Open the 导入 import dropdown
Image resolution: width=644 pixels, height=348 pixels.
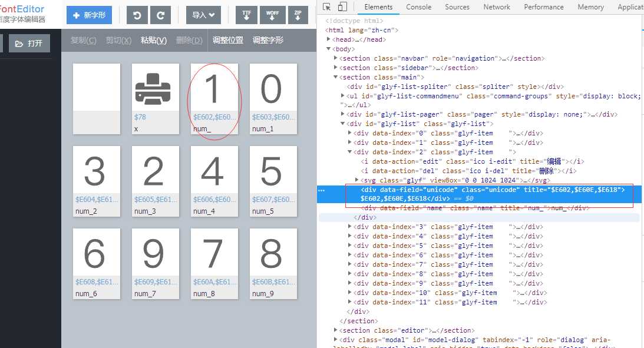click(203, 15)
